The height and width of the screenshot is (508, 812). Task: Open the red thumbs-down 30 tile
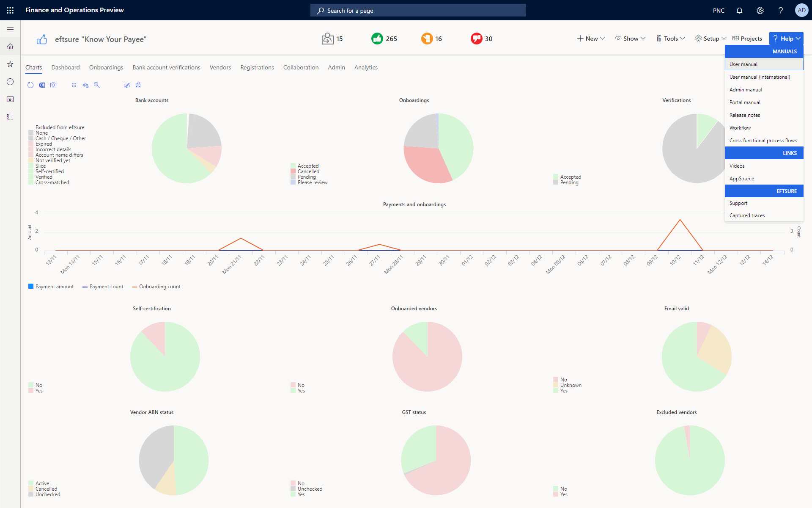pyautogui.click(x=481, y=39)
